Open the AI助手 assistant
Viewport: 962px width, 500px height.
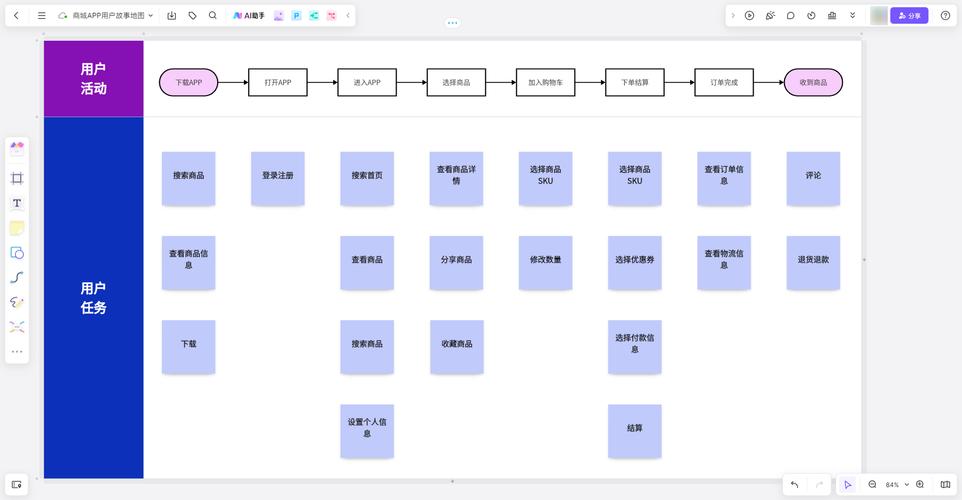pyautogui.click(x=248, y=15)
